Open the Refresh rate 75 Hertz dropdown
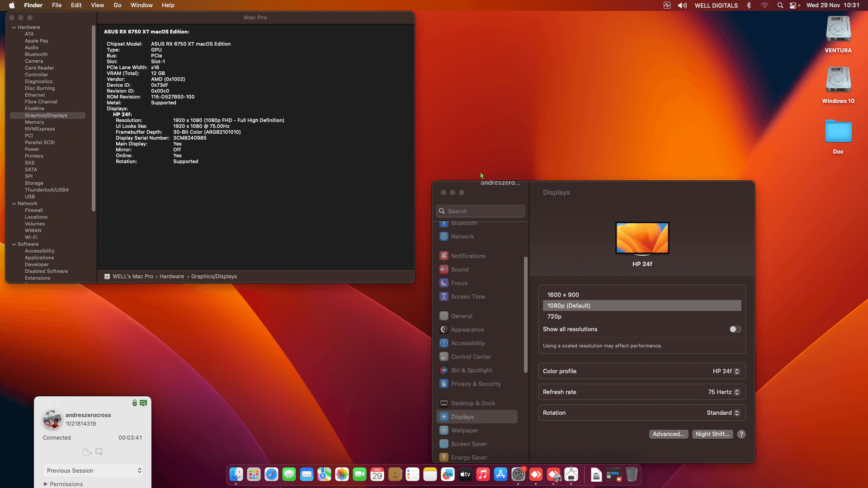The image size is (868, 488). click(723, 392)
